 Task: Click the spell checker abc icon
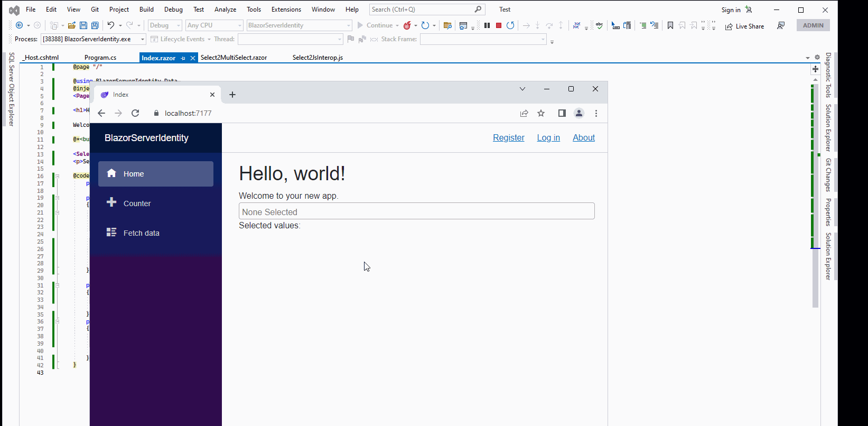coord(600,25)
